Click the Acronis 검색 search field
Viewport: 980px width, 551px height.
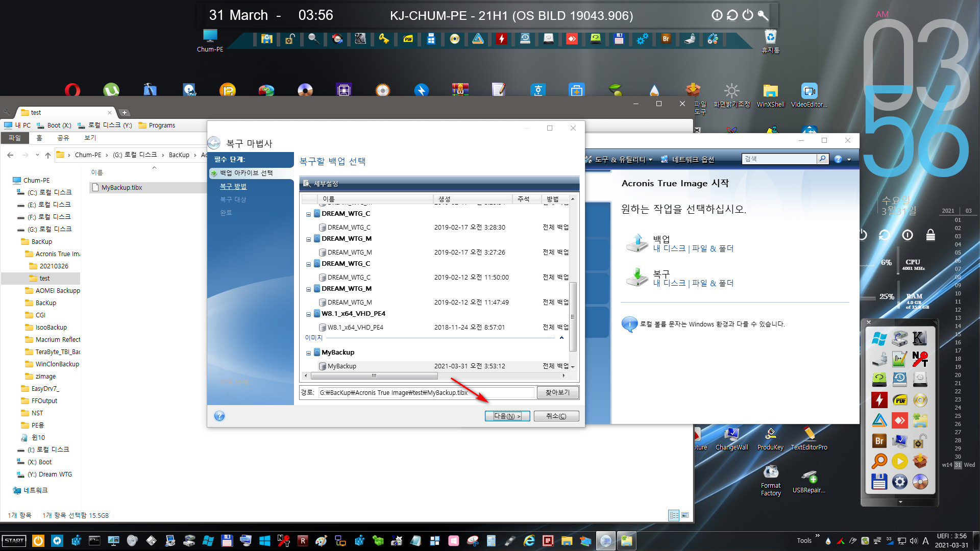coord(779,159)
